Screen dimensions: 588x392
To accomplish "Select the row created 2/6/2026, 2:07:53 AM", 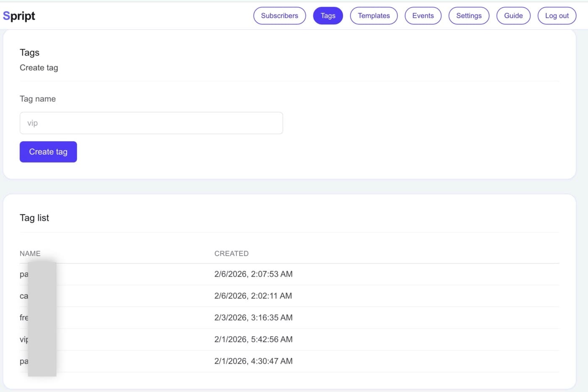I will (x=253, y=274).
